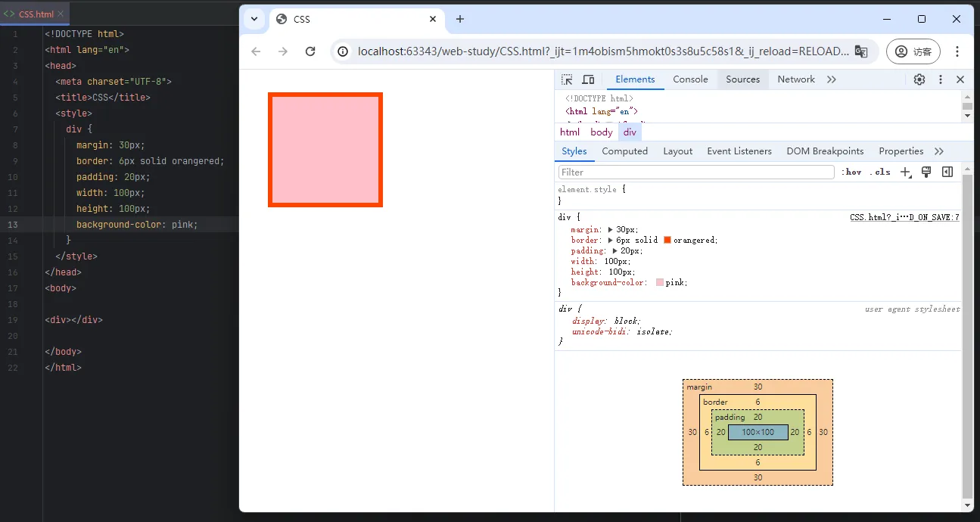
Task: Open DevTools settings gear
Action: [x=919, y=79]
